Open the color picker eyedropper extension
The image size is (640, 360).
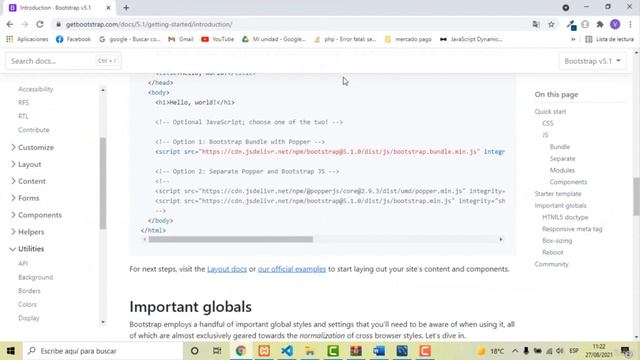click(x=571, y=25)
